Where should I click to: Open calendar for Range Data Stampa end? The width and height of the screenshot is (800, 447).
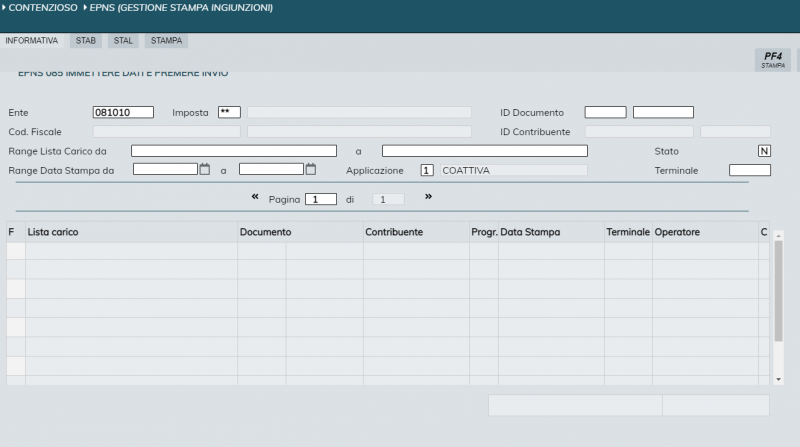point(311,170)
